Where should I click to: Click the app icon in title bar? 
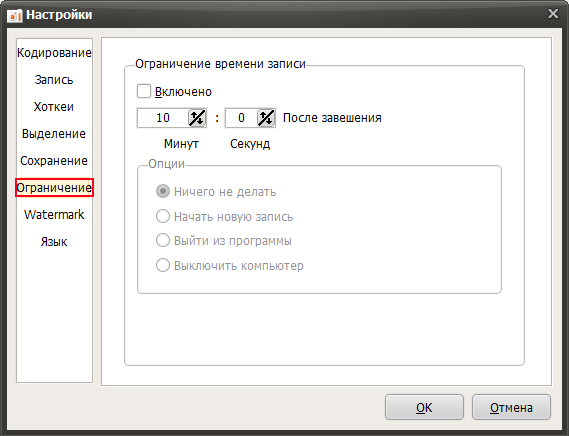coord(15,15)
